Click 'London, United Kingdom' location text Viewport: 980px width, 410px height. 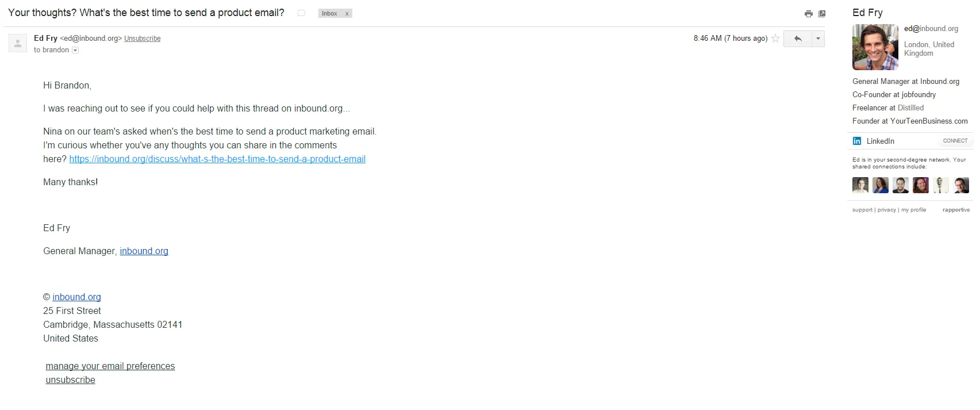coord(929,49)
